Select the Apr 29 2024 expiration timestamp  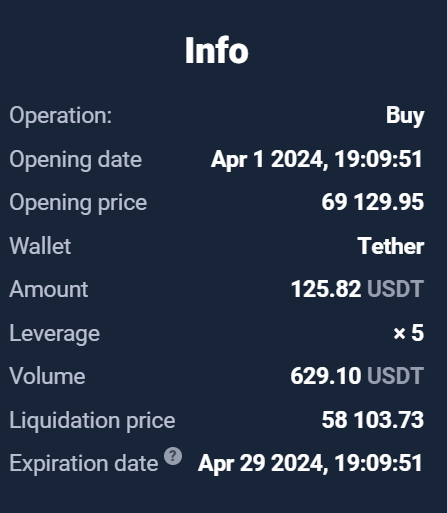[x=311, y=463]
